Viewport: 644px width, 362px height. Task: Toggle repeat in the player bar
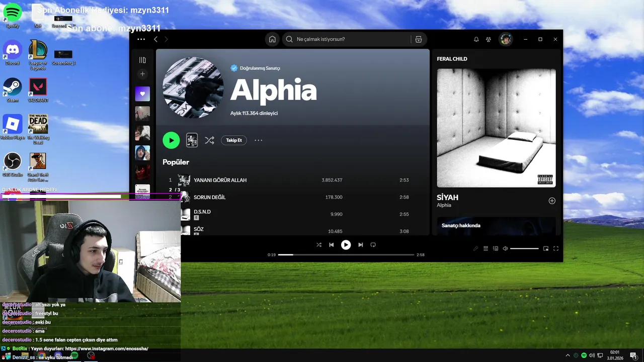373,245
